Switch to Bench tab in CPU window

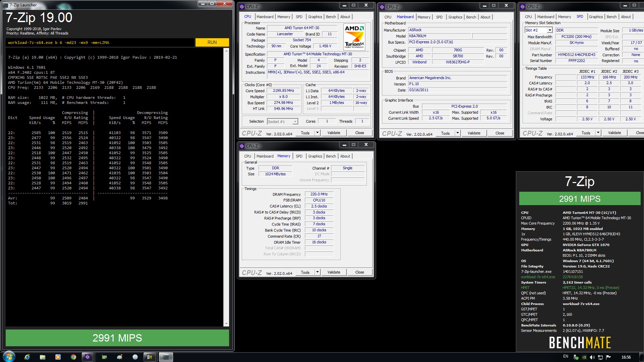(x=331, y=17)
